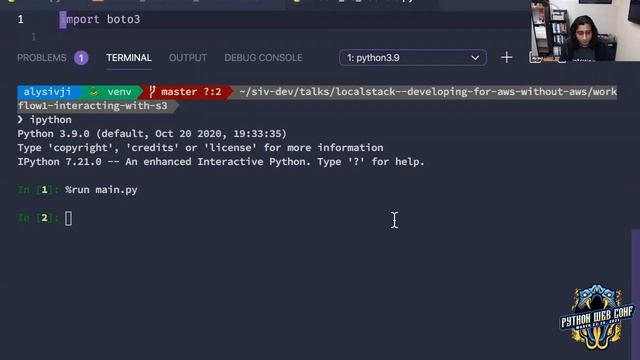Focus the In [2] input cursor
This screenshot has width=640, height=360.
[x=69, y=218]
